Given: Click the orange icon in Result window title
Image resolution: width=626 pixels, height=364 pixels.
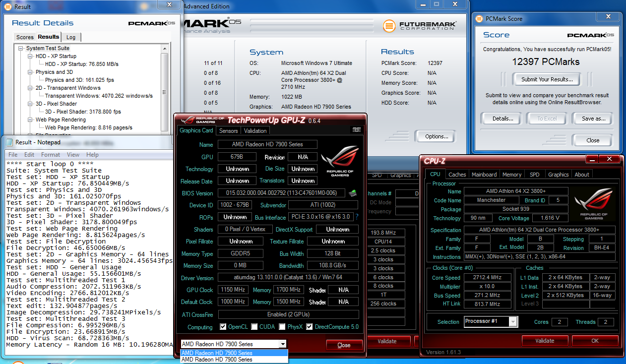Looking at the screenshot, I should (x=8, y=7).
